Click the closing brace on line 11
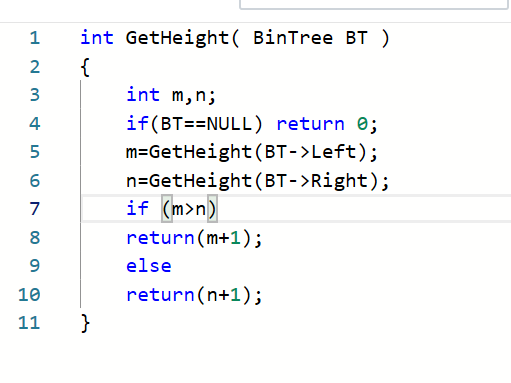Image resolution: width=511 pixels, height=383 pixels. point(85,323)
